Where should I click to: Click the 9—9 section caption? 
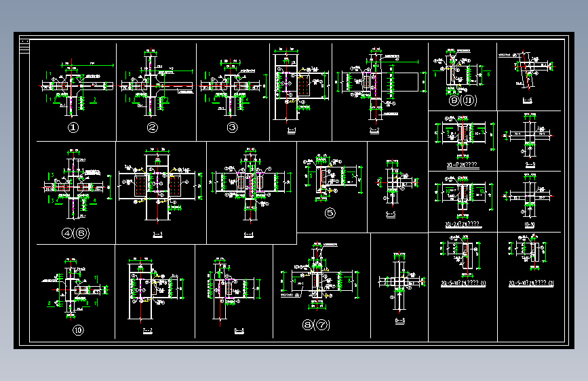530,164
